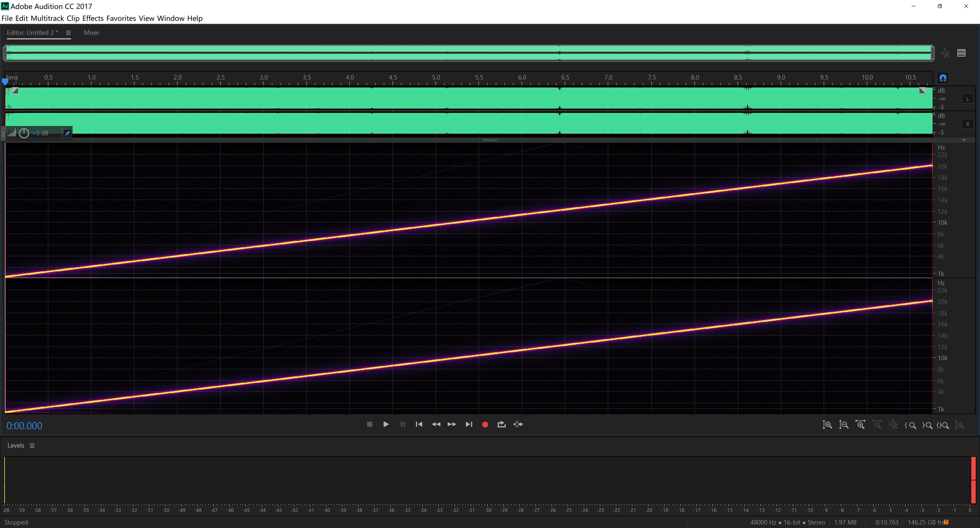Click Zoom Out Full icon in transport bar
The image size is (980, 528).
tap(893, 425)
